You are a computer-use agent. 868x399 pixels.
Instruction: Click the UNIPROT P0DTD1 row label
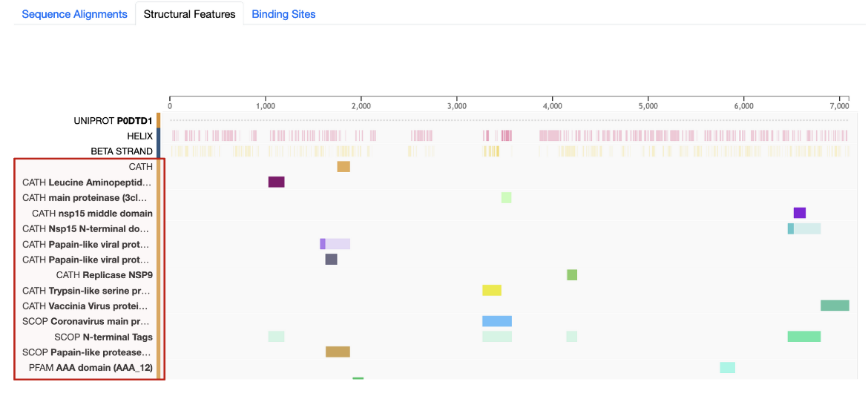coord(113,120)
